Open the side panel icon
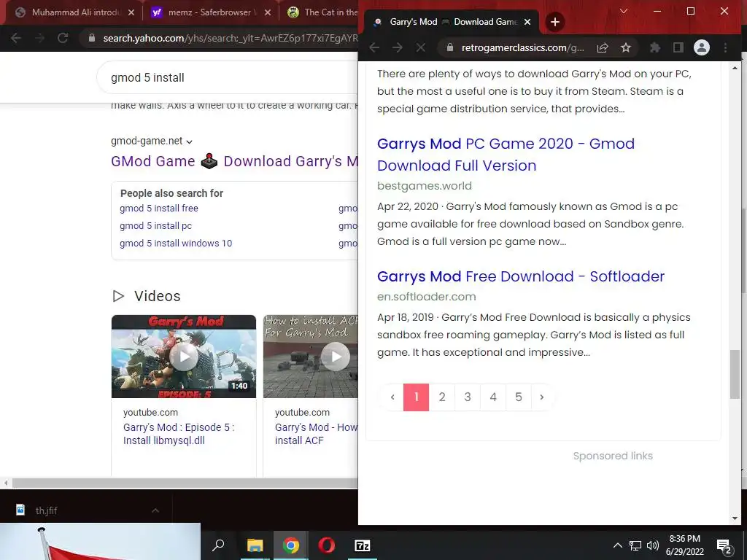This screenshot has width=747, height=560. pyautogui.click(x=678, y=47)
